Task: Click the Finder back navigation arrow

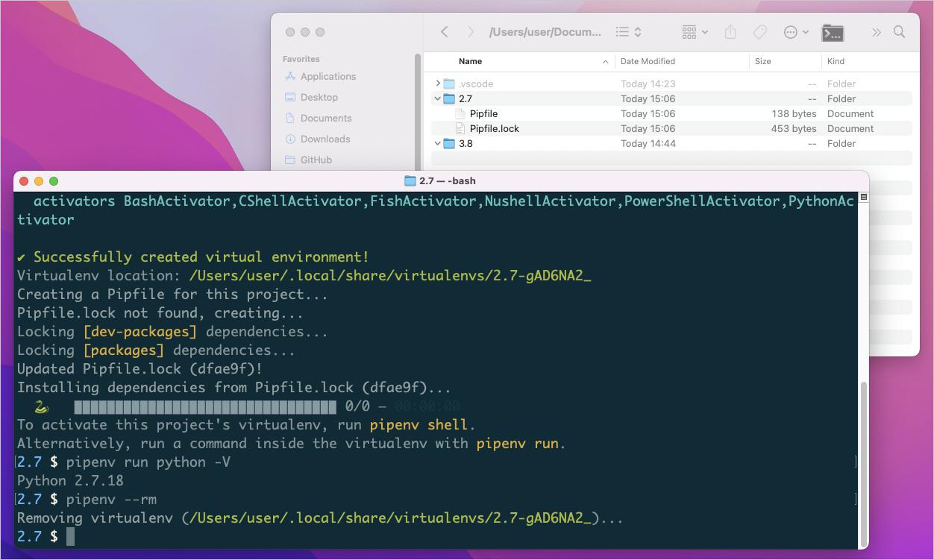Action: [x=445, y=32]
